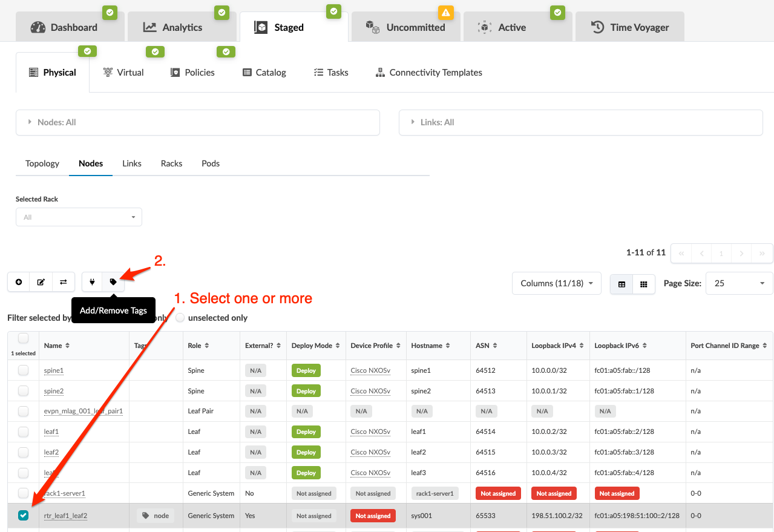
Task: Check the leaf2 row checkbox
Action: pos(23,453)
